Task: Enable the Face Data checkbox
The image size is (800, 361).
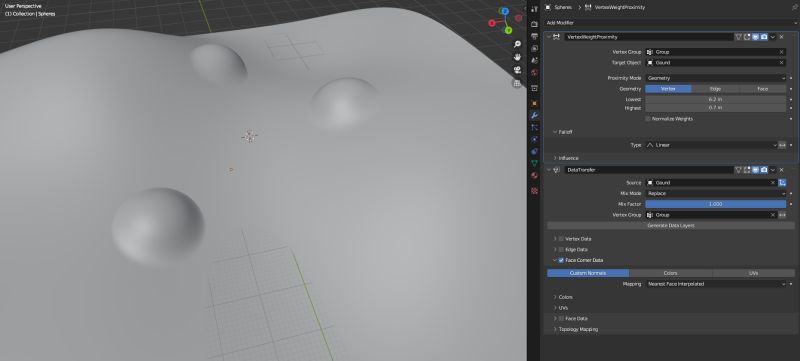Action: (x=561, y=318)
